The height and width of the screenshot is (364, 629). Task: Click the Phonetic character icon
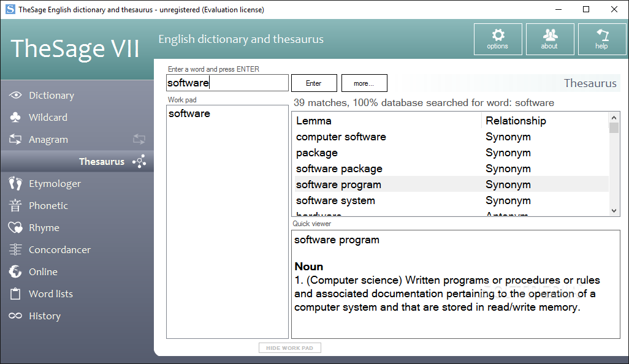pyautogui.click(x=15, y=206)
